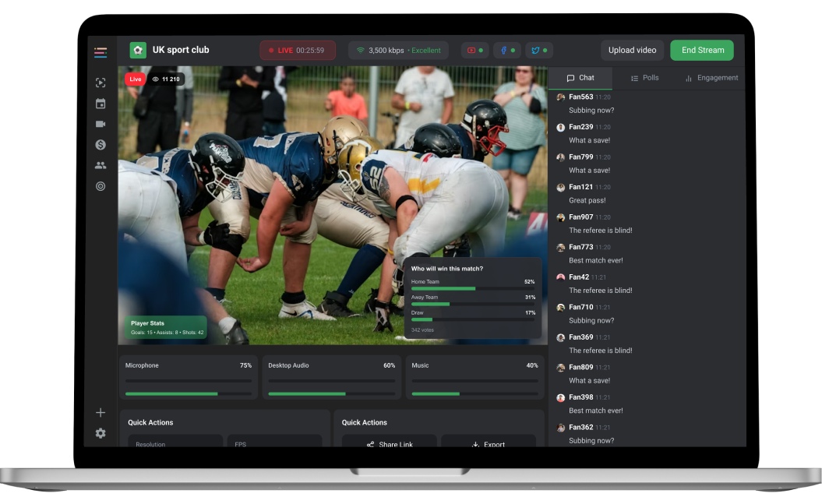Toggle the Facebook streaming destination
This screenshot has height=504, width=822.
tap(506, 49)
